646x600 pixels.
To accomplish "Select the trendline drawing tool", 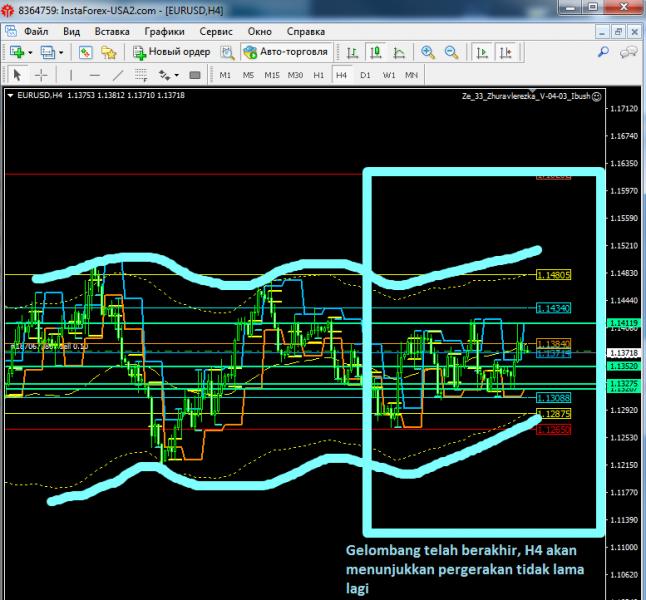I will 118,75.
